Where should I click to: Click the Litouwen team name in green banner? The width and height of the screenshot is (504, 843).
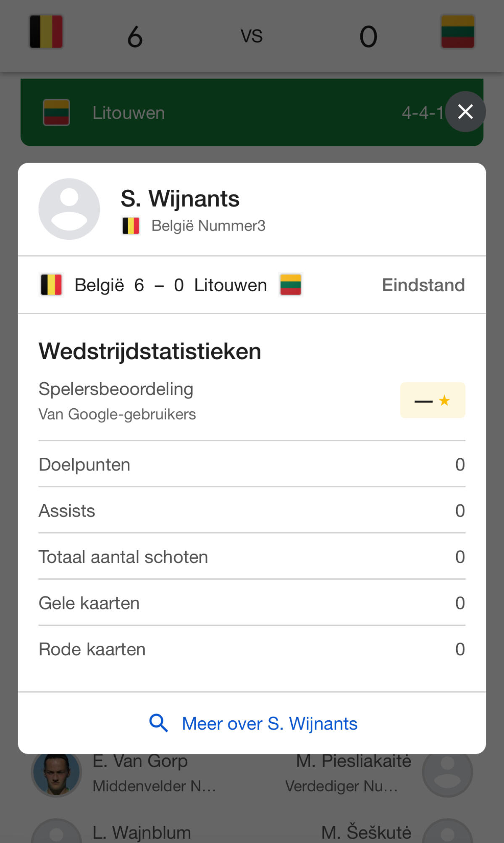point(129,113)
